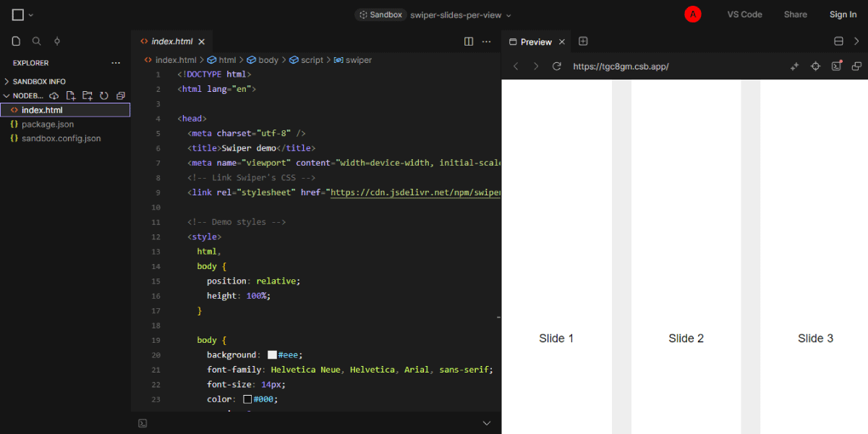Click the html breadcrumb
Screen dimensions: 868x434
click(222, 60)
